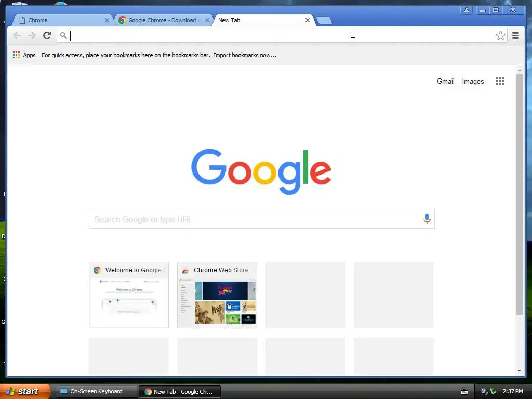The width and height of the screenshot is (532, 399).
Task: Start voice search with the microphone
Action: pyautogui.click(x=427, y=219)
